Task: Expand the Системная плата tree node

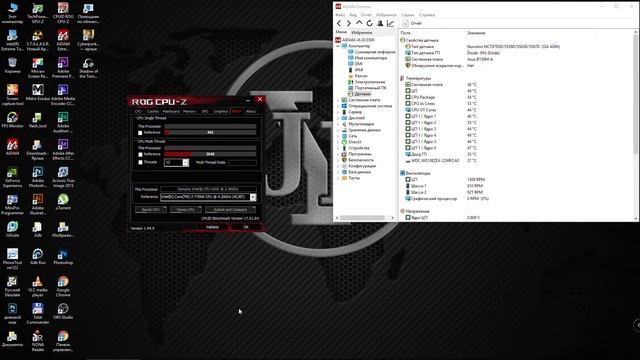Action: click(338, 100)
